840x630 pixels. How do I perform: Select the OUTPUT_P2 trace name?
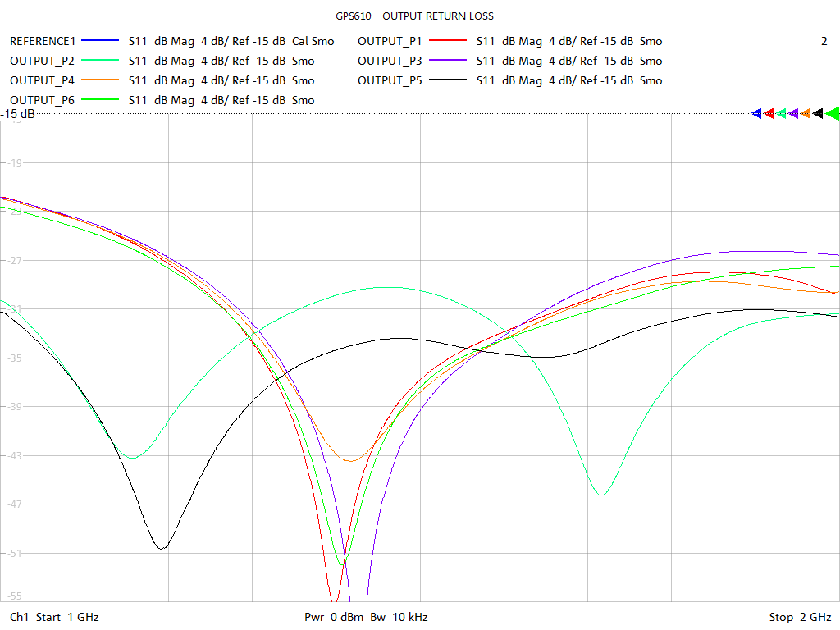(43, 61)
